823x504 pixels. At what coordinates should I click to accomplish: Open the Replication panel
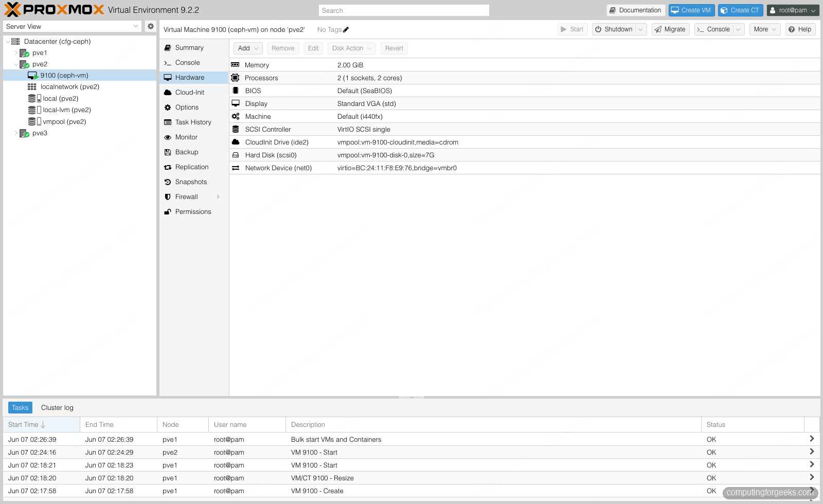[x=194, y=167]
